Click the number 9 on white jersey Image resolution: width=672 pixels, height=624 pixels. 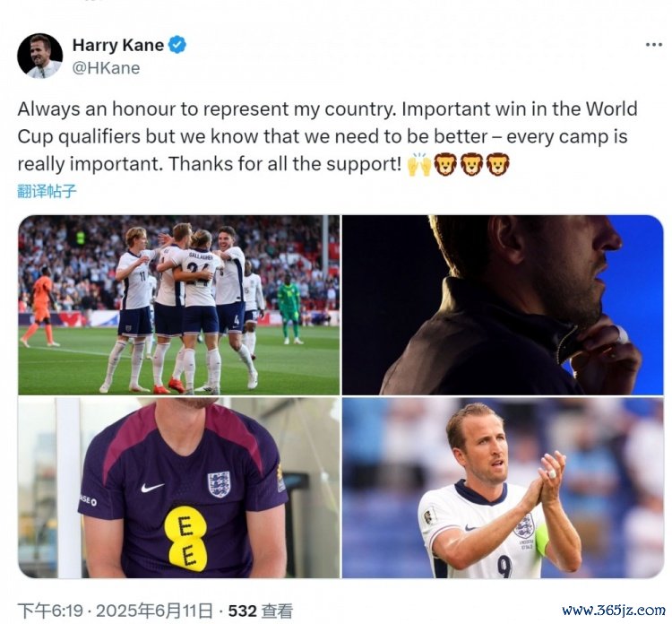click(504, 567)
